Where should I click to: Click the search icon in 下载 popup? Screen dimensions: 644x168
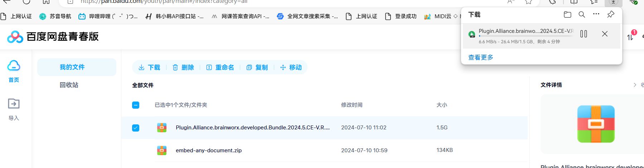pos(582,15)
